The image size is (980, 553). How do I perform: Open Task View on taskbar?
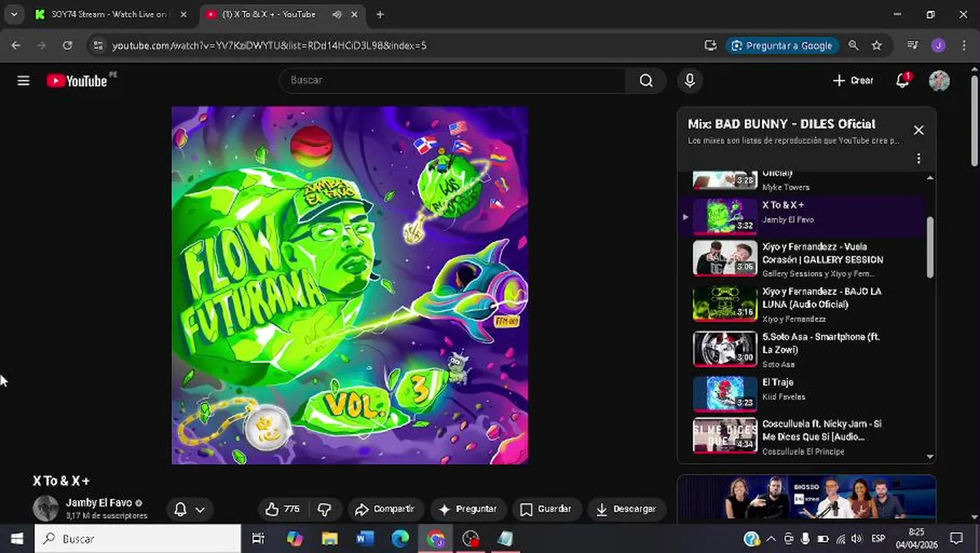click(259, 539)
